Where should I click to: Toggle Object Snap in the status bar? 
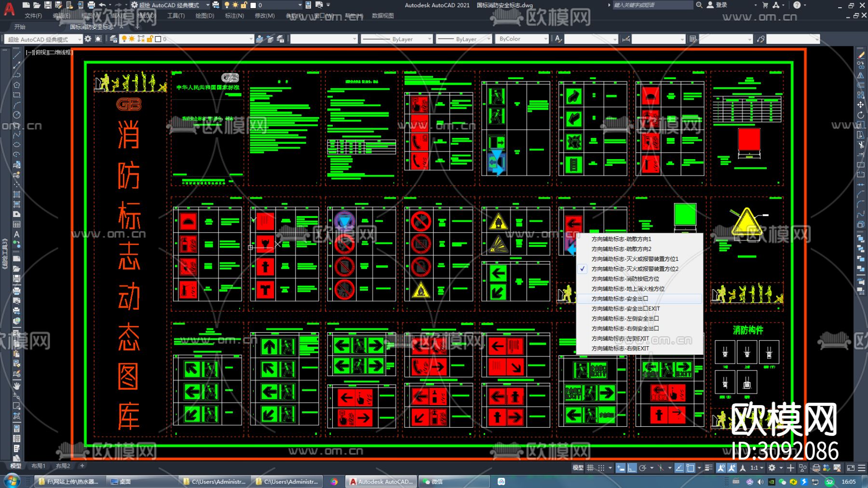[691, 468]
